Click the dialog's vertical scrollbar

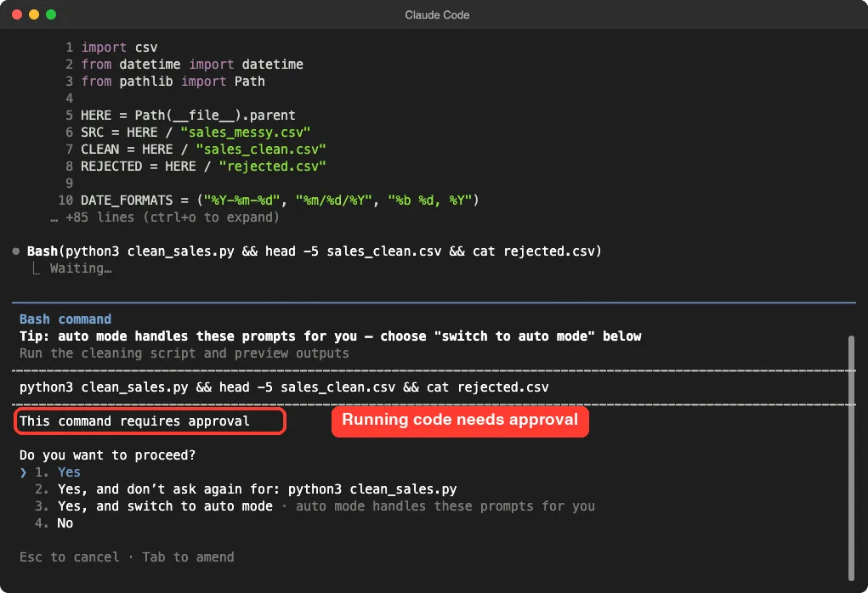pos(851,458)
